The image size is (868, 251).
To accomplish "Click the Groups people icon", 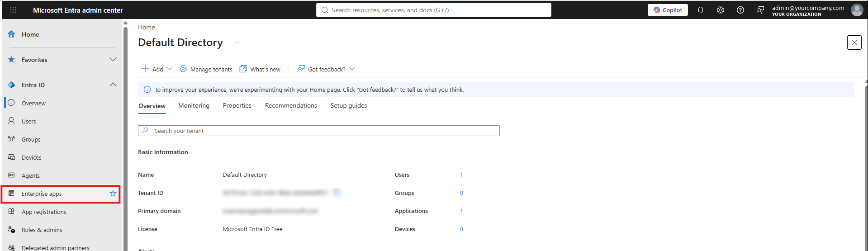I will (11, 139).
